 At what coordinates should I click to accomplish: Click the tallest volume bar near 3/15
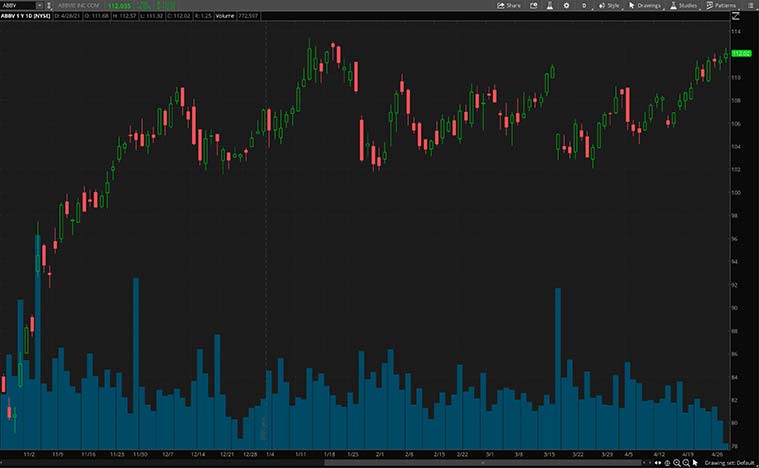[x=558, y=369]
